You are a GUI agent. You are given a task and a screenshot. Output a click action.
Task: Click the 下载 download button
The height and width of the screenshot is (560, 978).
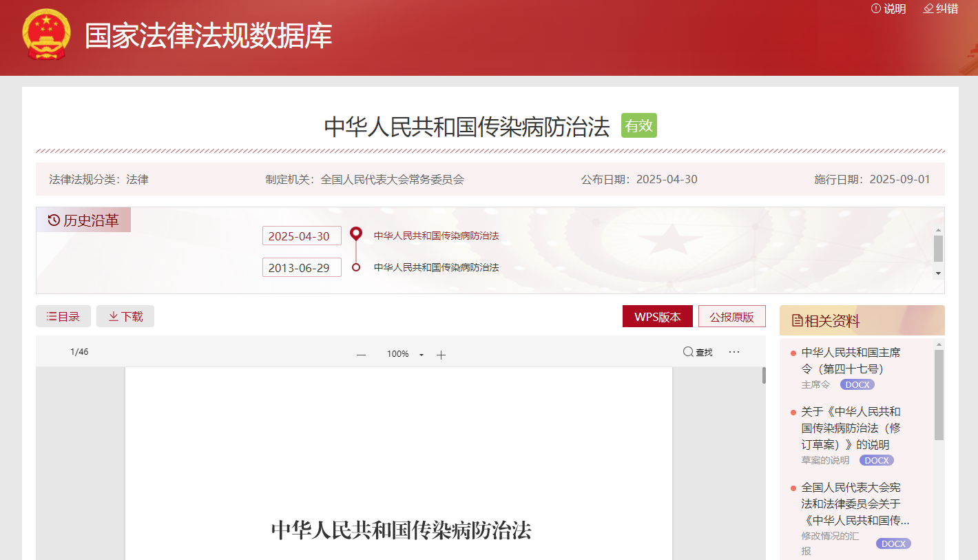point(125,317)
